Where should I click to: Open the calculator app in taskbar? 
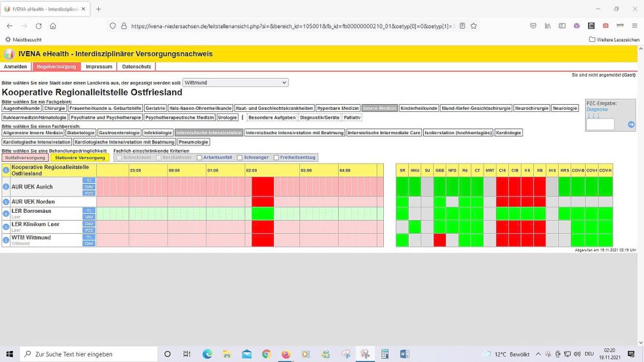pos(385,353)
